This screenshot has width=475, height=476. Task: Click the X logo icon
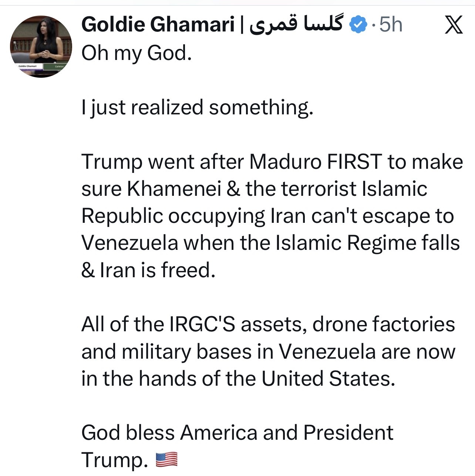pos(454,25)
